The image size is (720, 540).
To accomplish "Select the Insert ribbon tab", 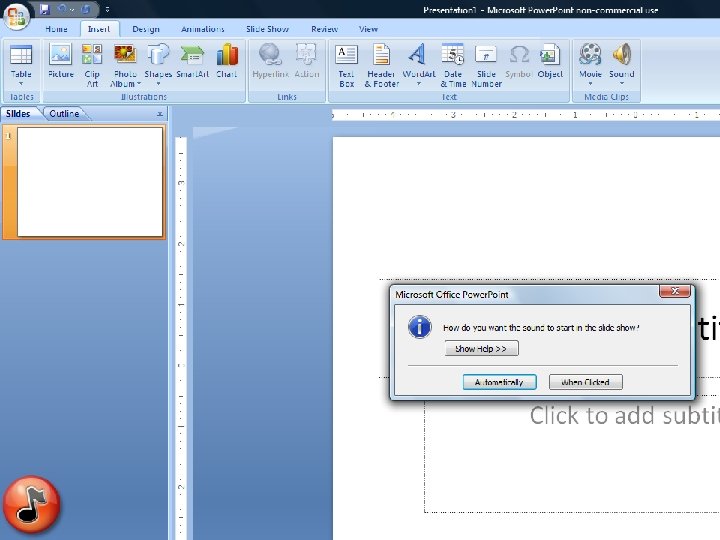I will [99, 29].
